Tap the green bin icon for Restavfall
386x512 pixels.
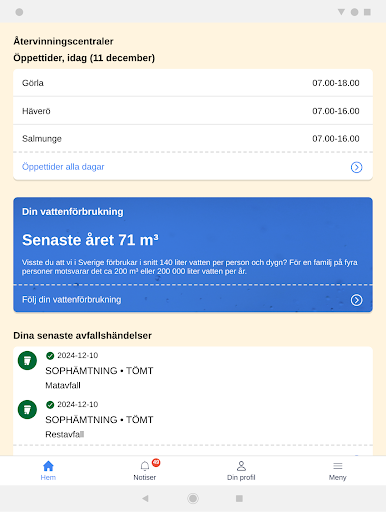point(27,409)
